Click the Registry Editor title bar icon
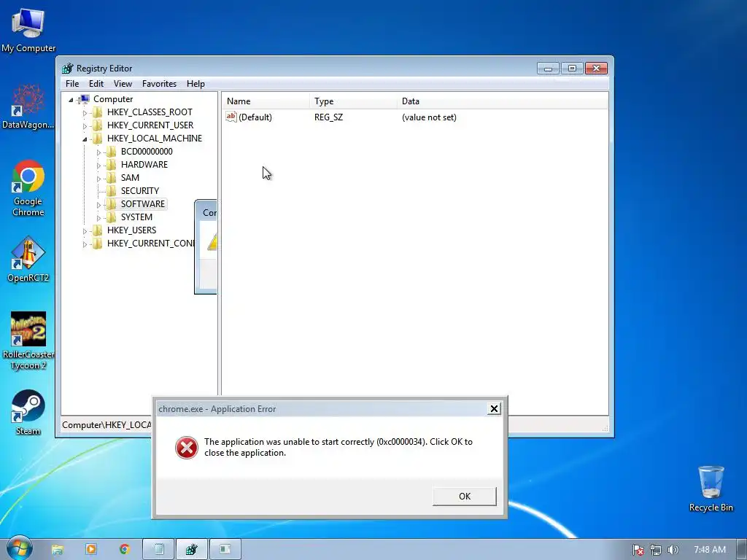 [68, 68]
